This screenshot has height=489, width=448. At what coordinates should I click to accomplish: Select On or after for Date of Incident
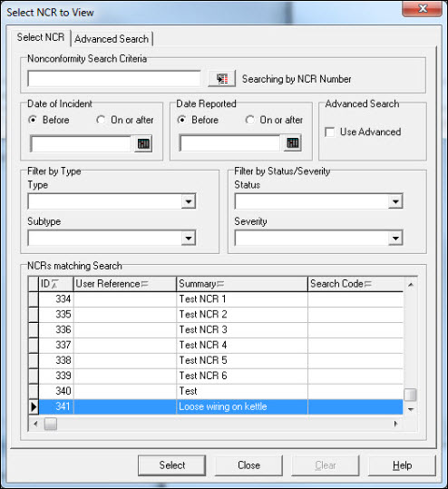(101, 120)
